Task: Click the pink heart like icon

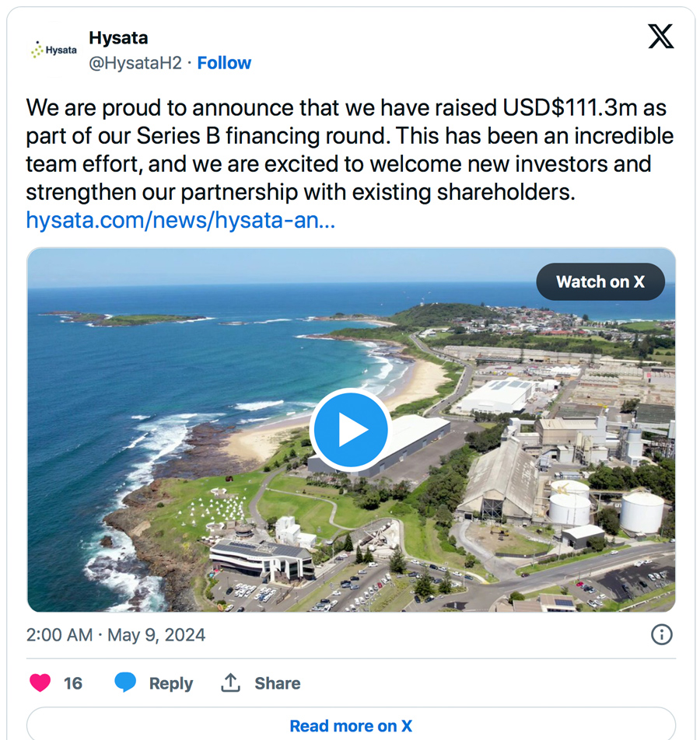Action: tap(40, 682)
